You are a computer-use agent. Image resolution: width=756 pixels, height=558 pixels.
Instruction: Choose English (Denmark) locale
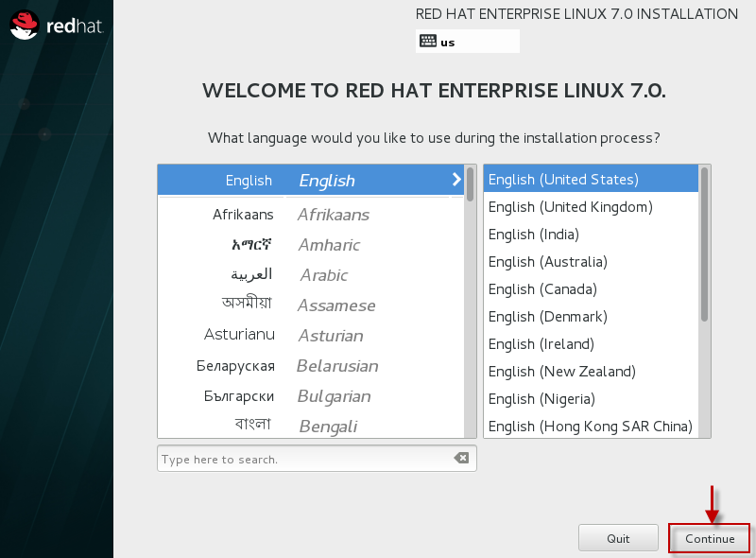click(x=591, y=317)
